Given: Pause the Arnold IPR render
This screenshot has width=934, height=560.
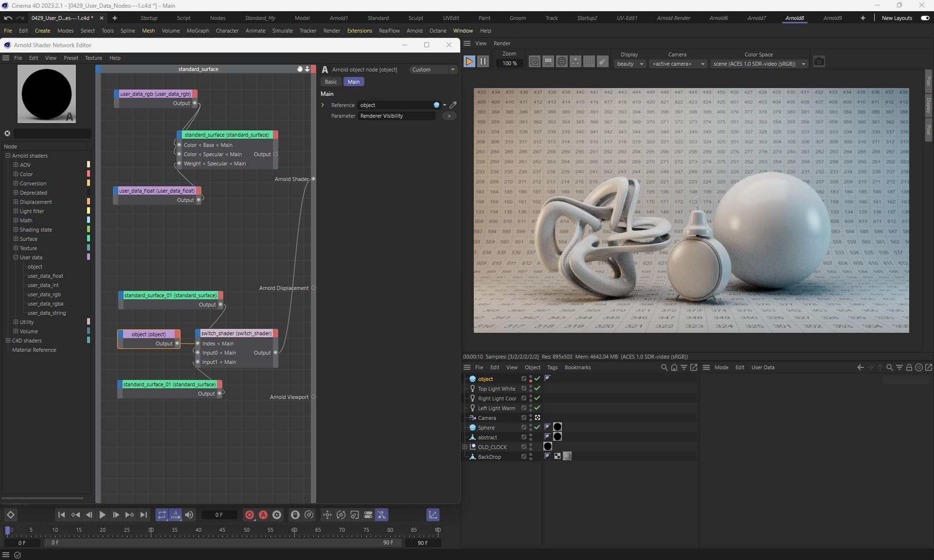Looking at the screenshot, I should (483, 62).
